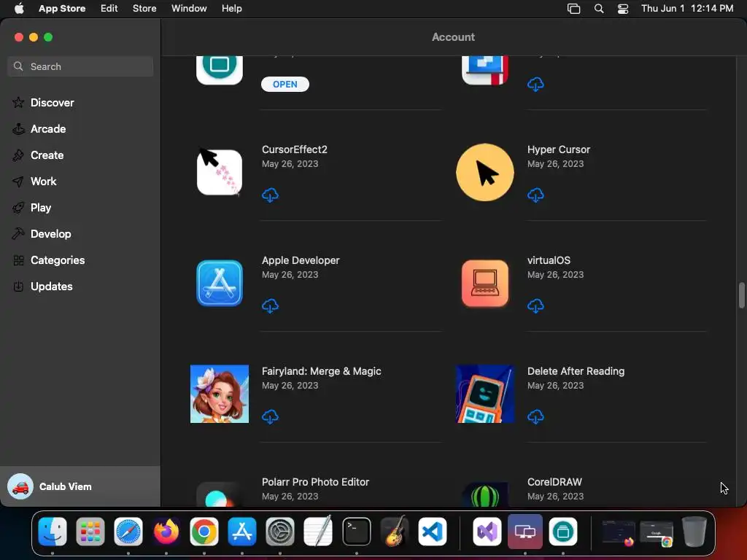Open the Edit menu

click(109, 8)
